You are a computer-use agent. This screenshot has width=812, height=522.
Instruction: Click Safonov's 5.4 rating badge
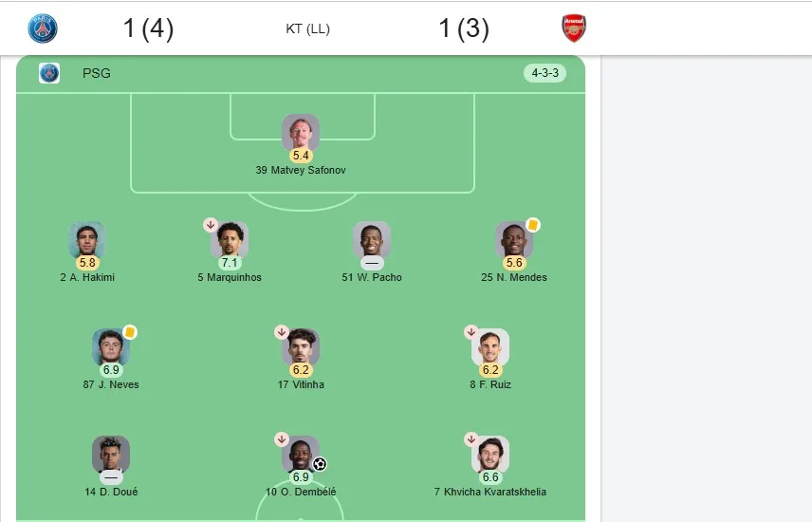(301, 156)
